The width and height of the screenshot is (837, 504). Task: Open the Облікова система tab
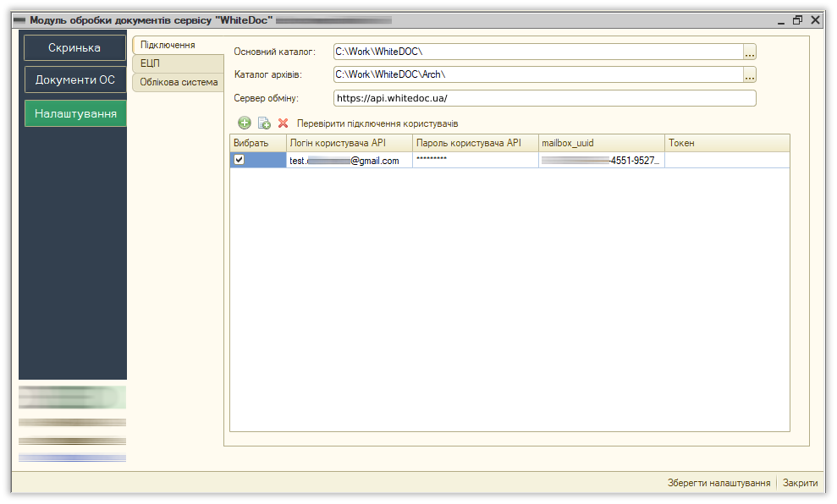click(179, 82)
